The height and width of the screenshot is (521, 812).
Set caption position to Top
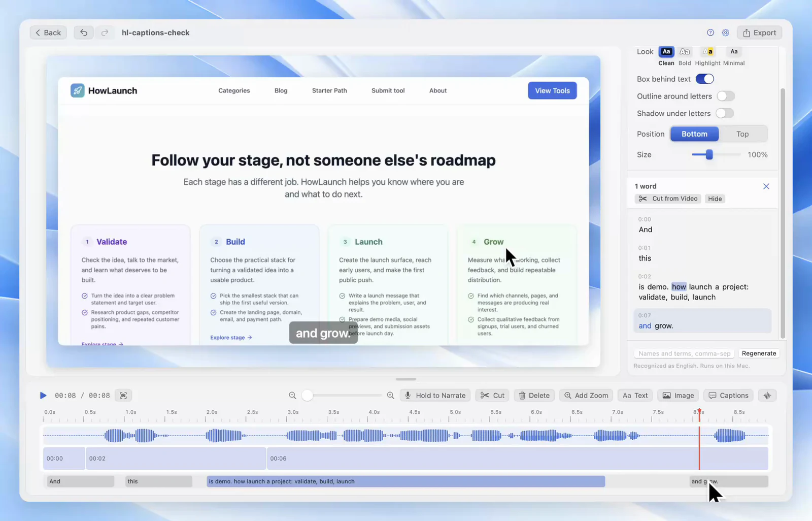742,134
